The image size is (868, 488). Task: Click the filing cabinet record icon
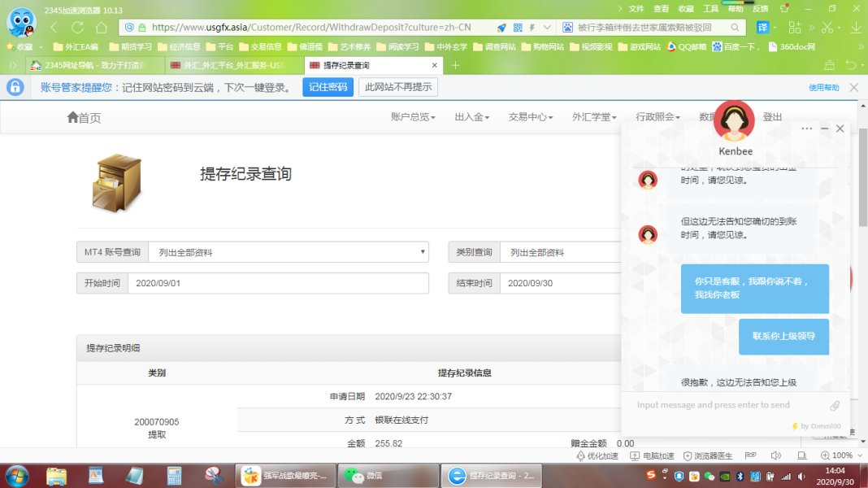tap(117, 183)
